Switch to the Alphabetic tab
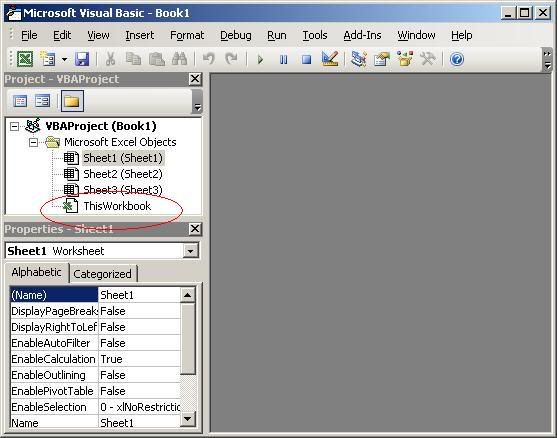This screenshot has width=557, height=438. click(x=37, y=272)
